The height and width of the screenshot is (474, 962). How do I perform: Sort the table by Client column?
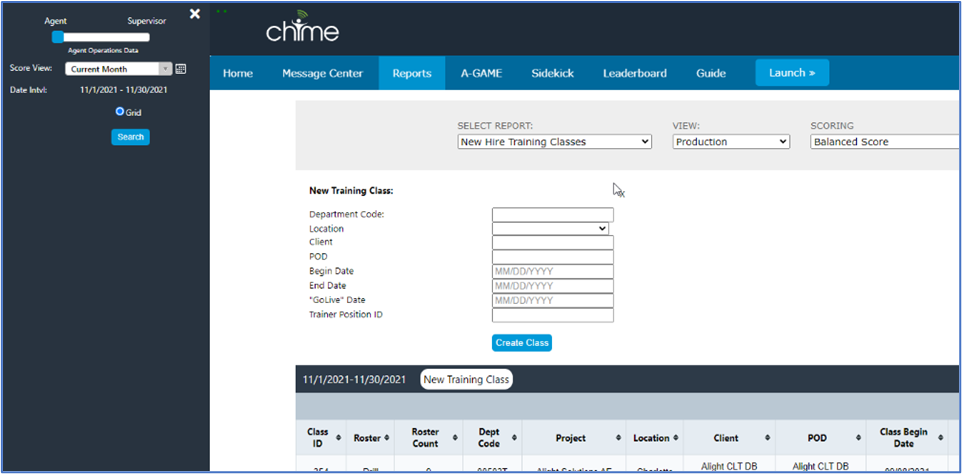pyautogui.click(x=768, y=438)
